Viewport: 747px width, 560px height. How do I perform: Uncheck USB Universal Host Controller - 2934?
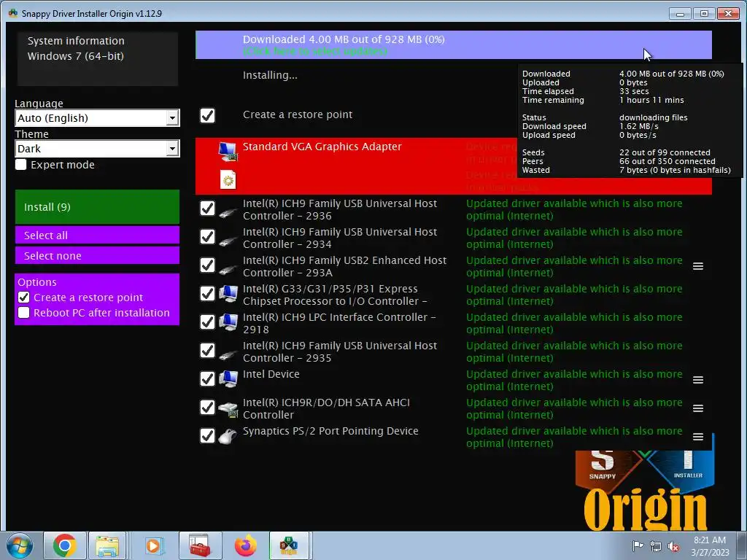(x=207, y=237)
